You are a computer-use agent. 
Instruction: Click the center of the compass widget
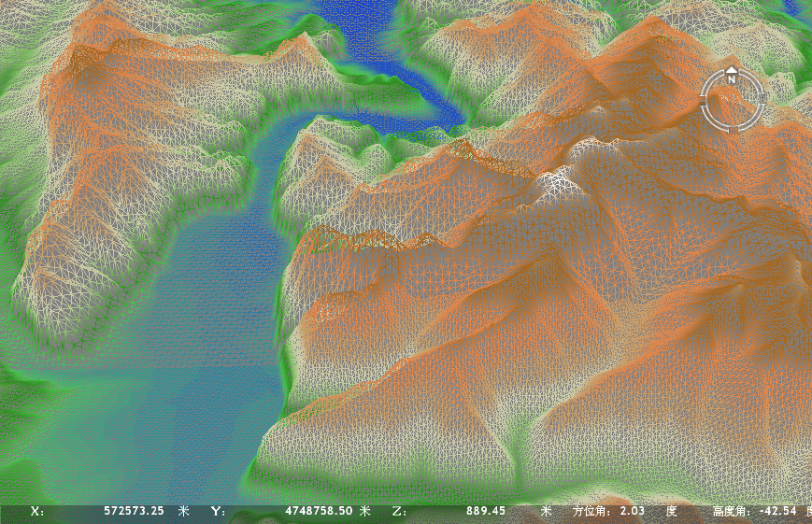[x=733, y=98]
